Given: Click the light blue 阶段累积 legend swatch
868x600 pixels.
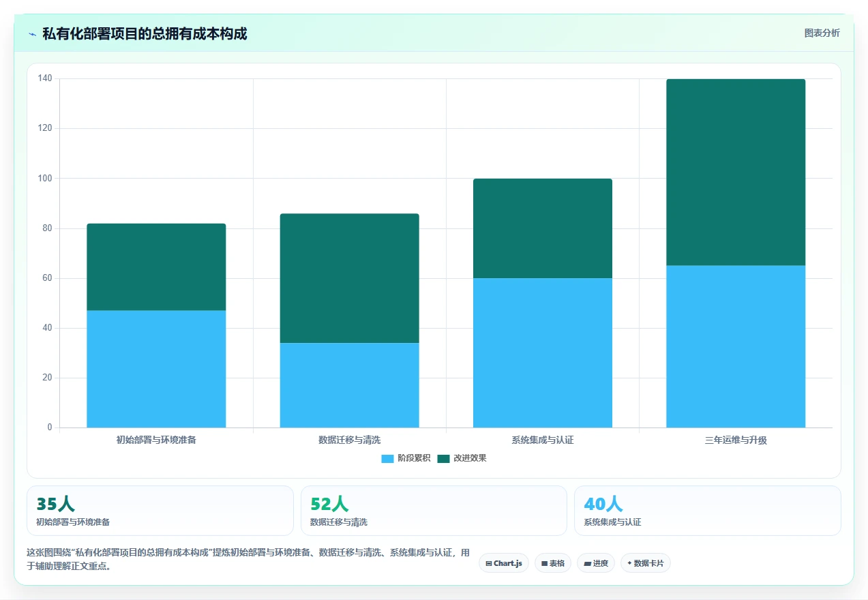Looking at the screenshot, I should point(387,458).
